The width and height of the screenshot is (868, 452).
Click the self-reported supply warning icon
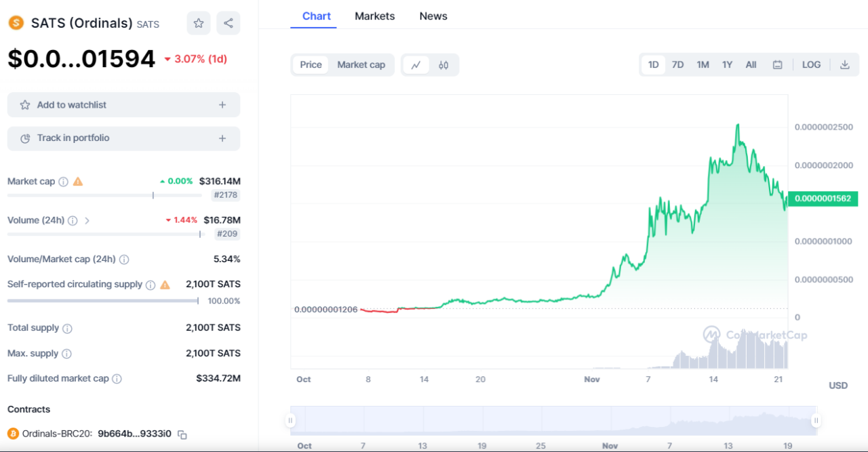pyautogui.click(x=163, y=284)
